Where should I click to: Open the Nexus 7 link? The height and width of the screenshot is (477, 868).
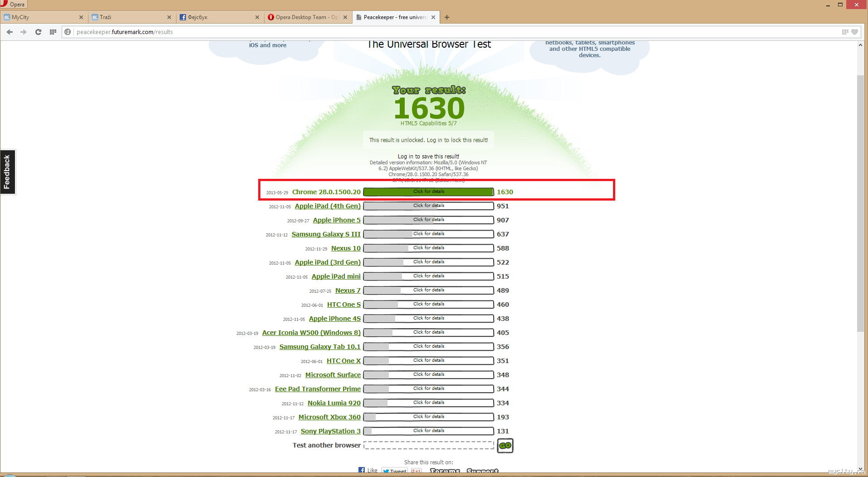[x=348, y=290]
